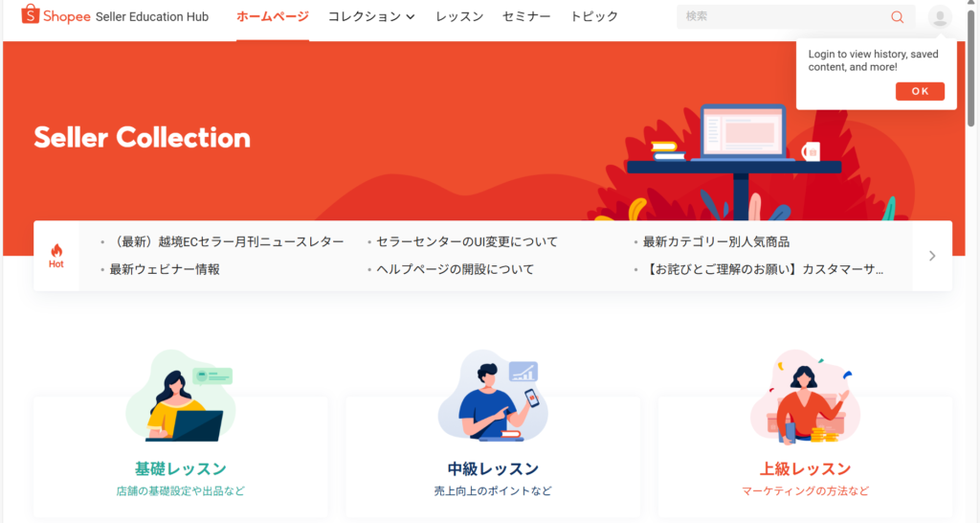Dismiss login tooltip with OK button
980x523 pixels.
click(920, 91)
